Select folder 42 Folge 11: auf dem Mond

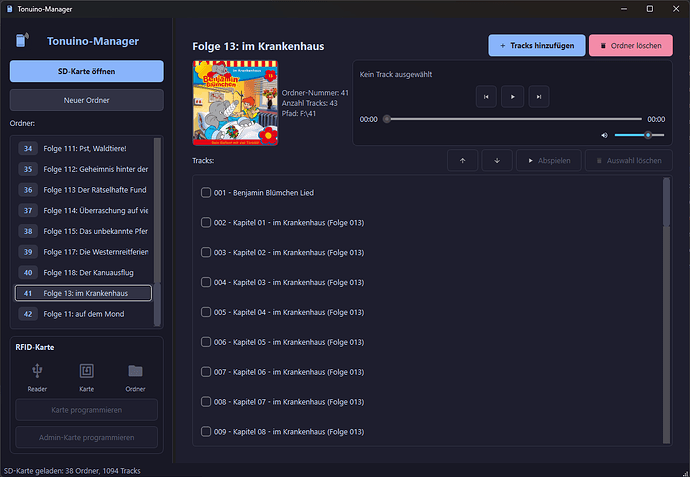83,314
